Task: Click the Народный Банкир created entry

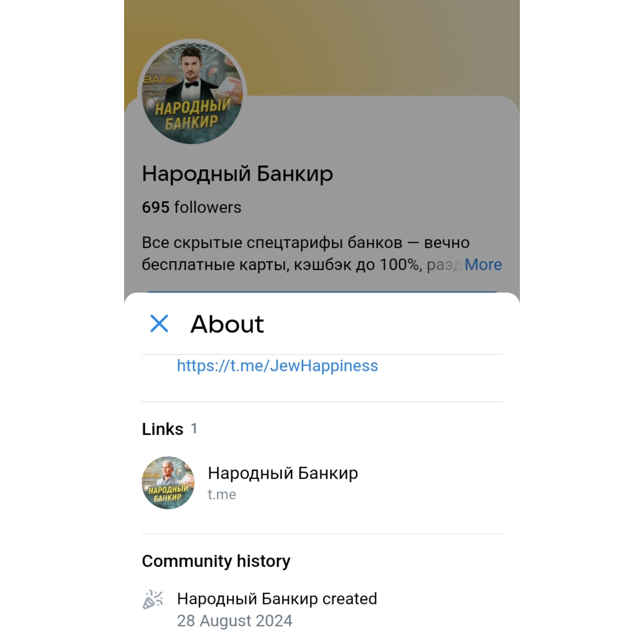Action: pyautogui.click(x=277, y=599)
